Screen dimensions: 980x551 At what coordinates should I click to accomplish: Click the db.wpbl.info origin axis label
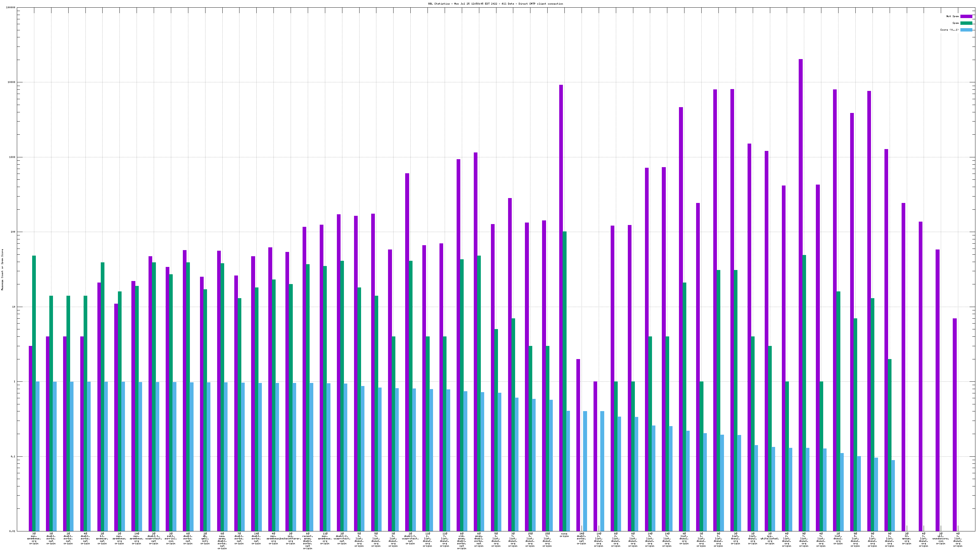[x=205, y=538]
